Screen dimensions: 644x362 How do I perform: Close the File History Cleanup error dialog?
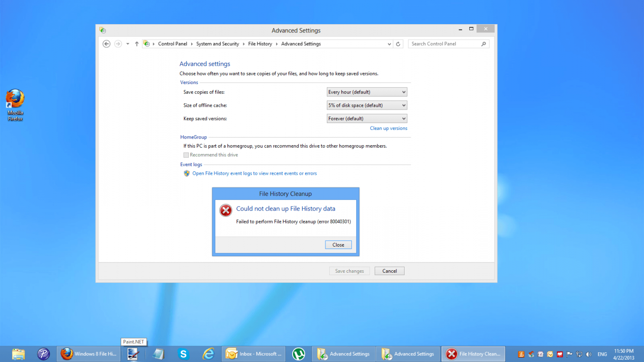(338, 245)
